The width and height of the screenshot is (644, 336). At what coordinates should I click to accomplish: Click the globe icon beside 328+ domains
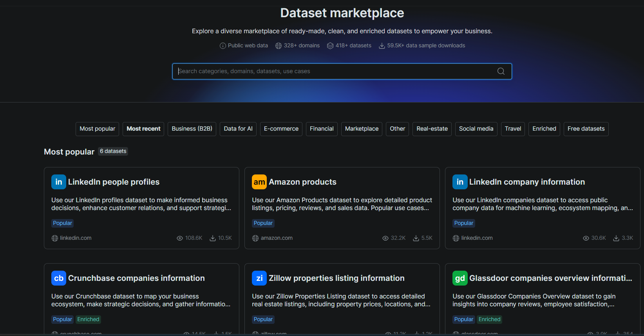coord(279,46)
